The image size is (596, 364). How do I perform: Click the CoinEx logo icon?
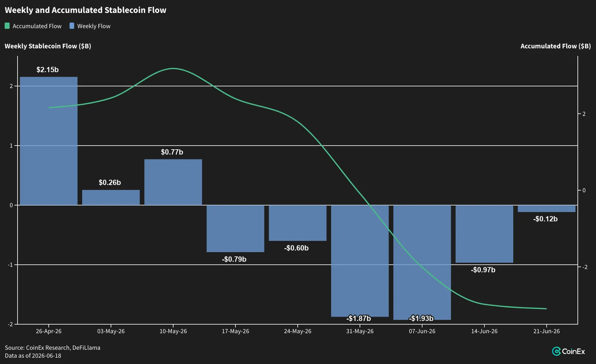point(557,351)
